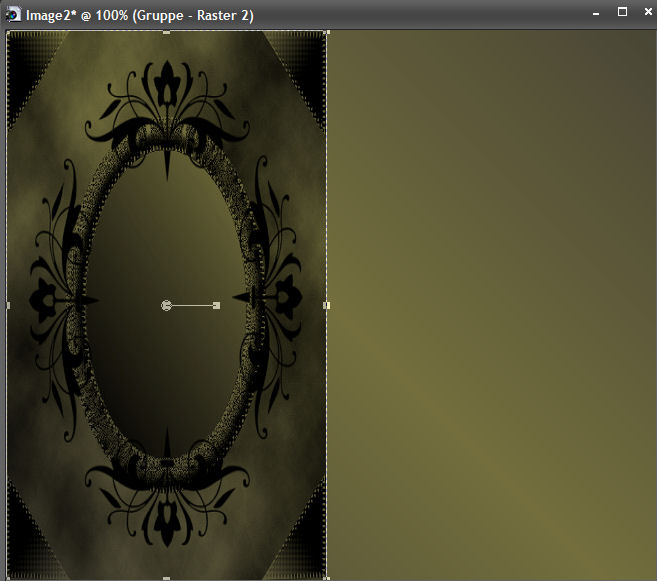Click the Paint Shop Pro icon in title bar

(13, 14)
